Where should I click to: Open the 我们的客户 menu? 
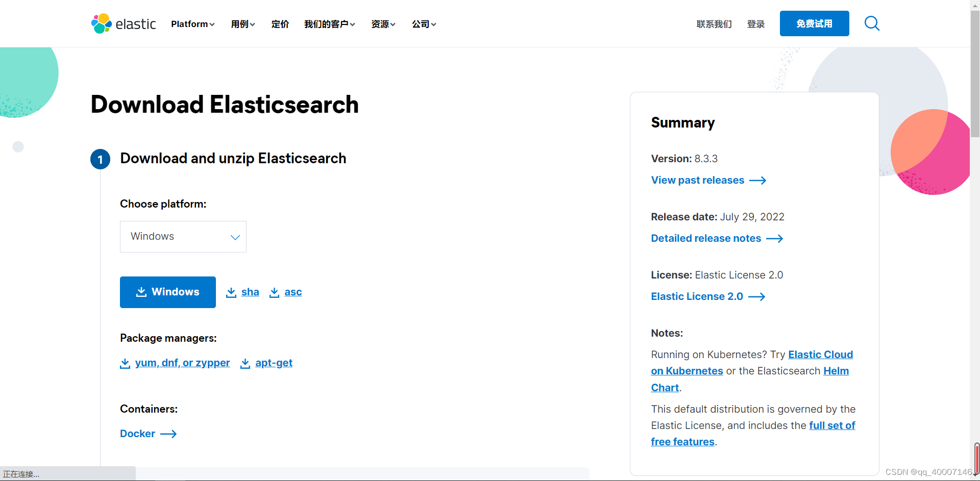[x=329, y=23]
